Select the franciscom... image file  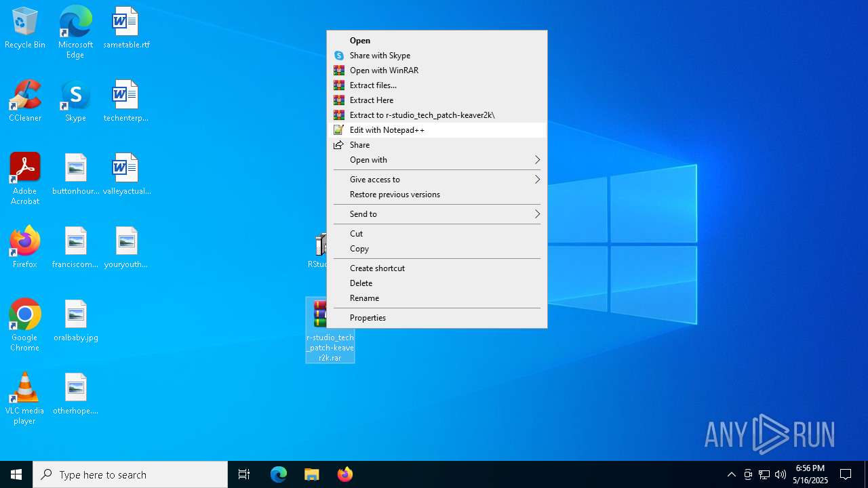pos(75,248)
